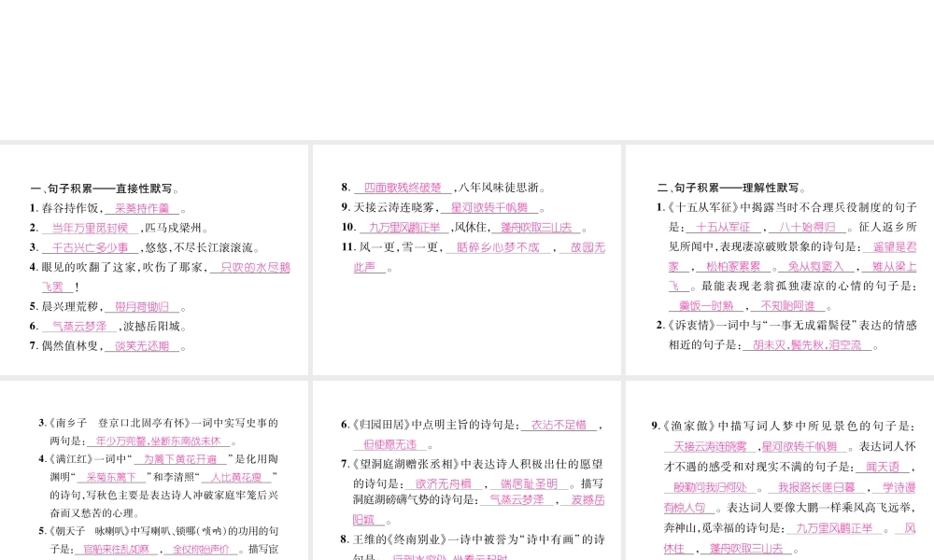This screenshot has height=560, width=934.
Task: Click 八年风味徒思浙 text
Action: pyautogui.click(x=499, y=188)
